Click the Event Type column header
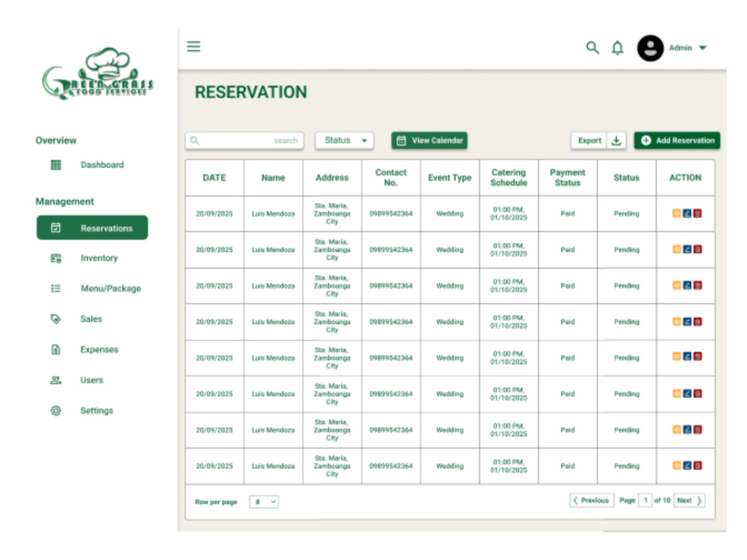Image resolution: width=747 pixels, height=560 pixels. (450, 178)
